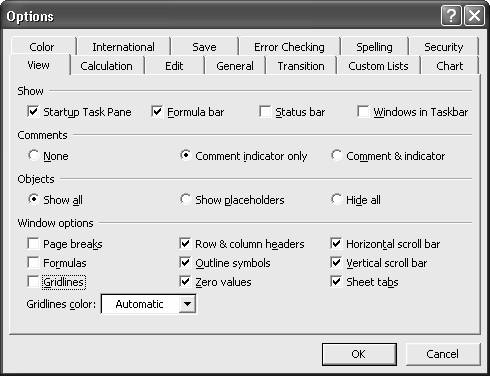Choose Comment & indicator radio button
Image resolution: width=490 pixels, height=376 pixels.
336,155
